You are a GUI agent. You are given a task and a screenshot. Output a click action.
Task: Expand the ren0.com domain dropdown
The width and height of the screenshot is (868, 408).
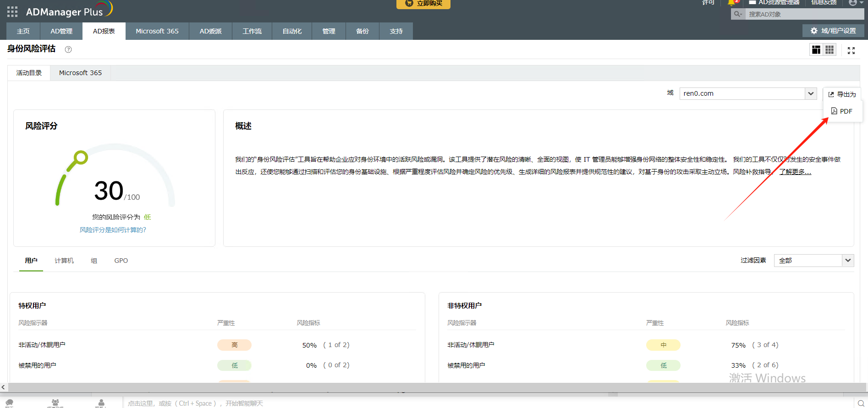810,93
